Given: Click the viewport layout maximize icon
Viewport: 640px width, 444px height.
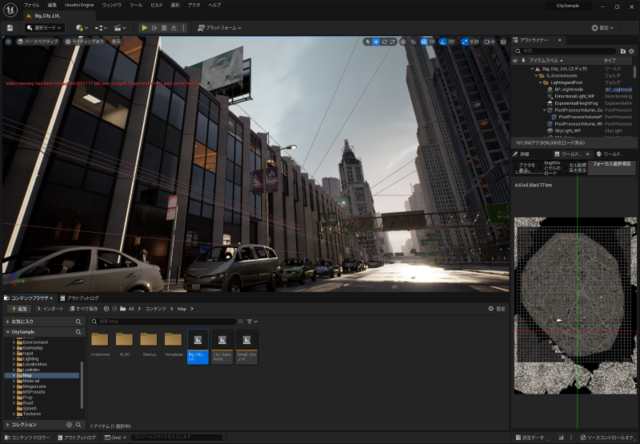Looking at the screenshot, I should [x=503, y=42].
